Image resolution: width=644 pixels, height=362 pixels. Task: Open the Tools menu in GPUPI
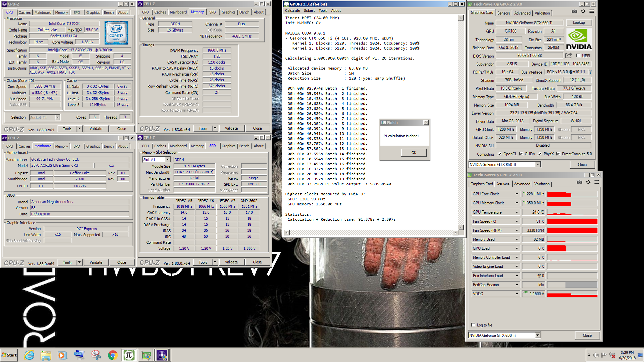tap(323, 11)
